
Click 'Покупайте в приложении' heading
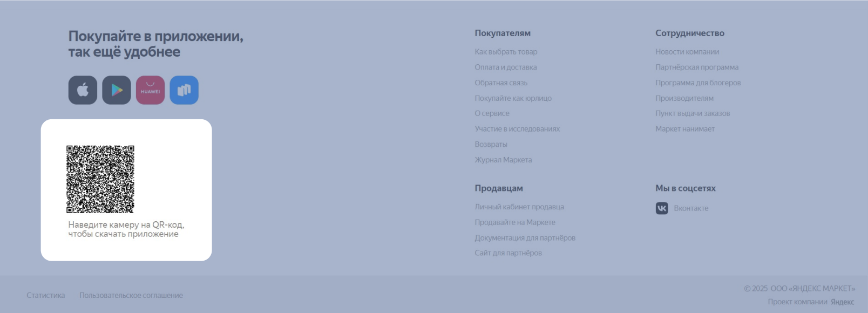155,44
